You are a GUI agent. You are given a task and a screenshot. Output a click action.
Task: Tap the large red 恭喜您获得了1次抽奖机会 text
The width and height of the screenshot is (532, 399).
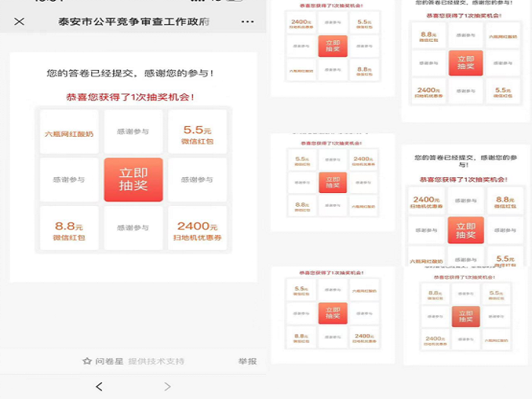133,97
